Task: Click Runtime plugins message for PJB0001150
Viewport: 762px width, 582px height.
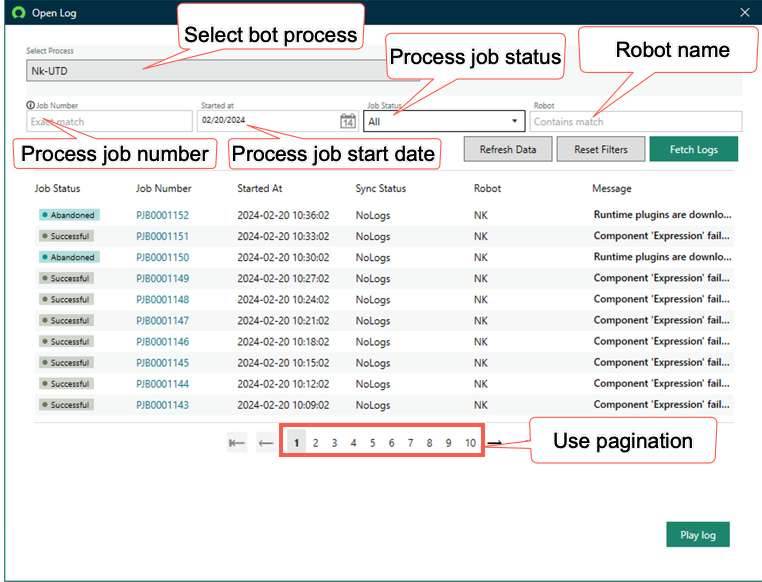Action: 662,257
